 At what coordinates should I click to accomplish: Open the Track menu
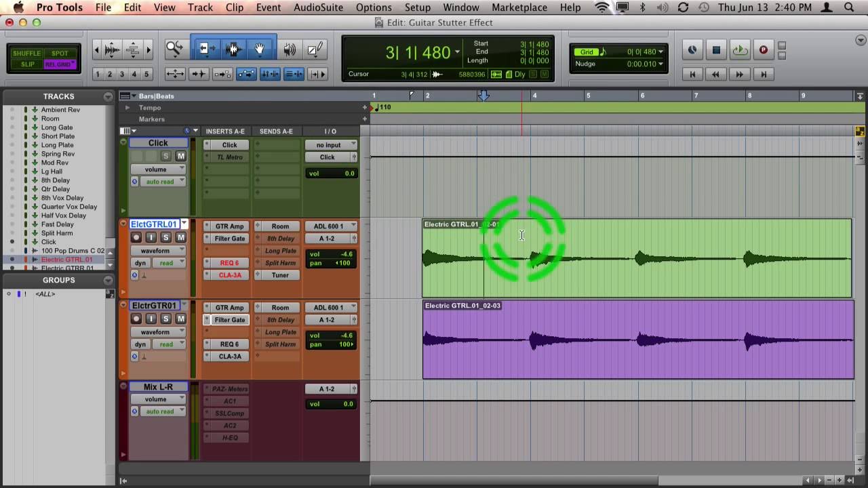click(x=200, y=7)
